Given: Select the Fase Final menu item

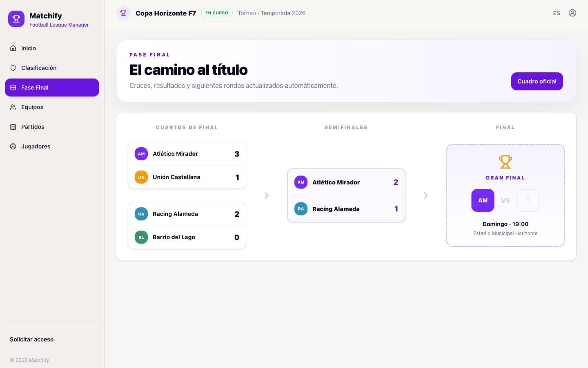Looking at the screenshot, I should point(52,88).
